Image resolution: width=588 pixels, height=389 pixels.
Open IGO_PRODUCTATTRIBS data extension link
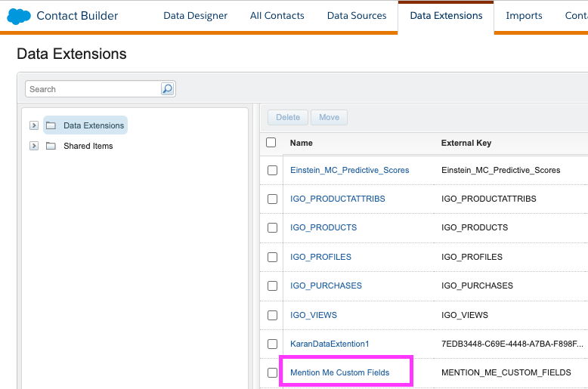338,199
